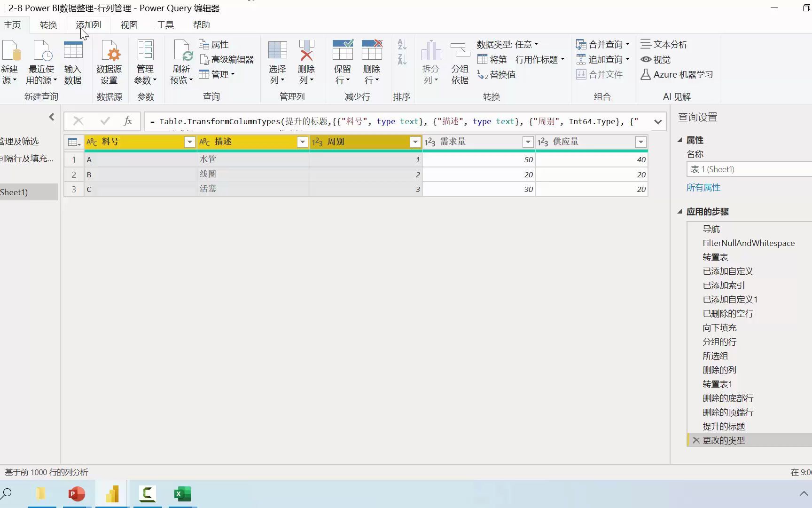Open Azure 机器学习
Screen dimensions: 812x508
click(x=677, y=74)
